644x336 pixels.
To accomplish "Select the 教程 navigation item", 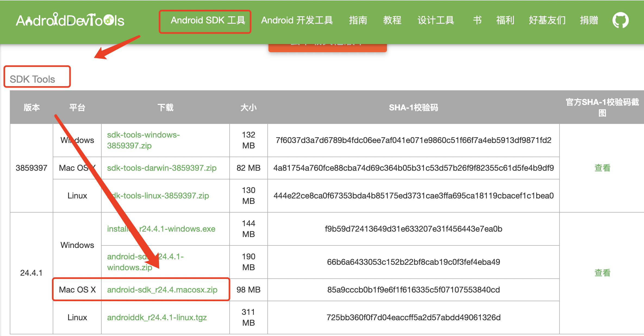I will pyautogui.click(x=392, y=20).
